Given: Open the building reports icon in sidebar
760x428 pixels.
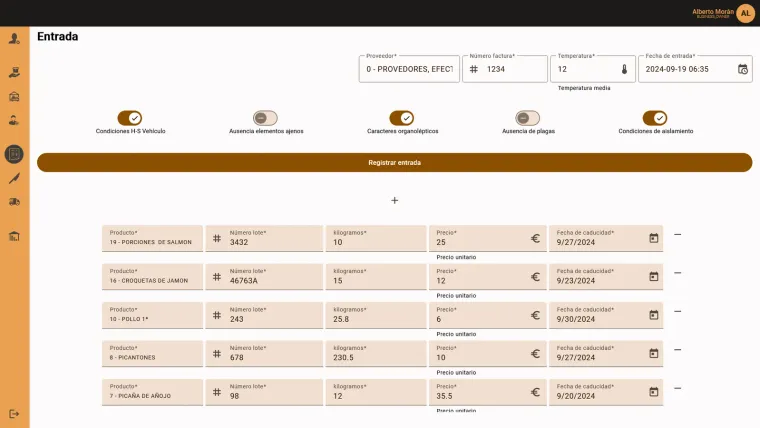Looking at the screenshot, I should [14, 236].
